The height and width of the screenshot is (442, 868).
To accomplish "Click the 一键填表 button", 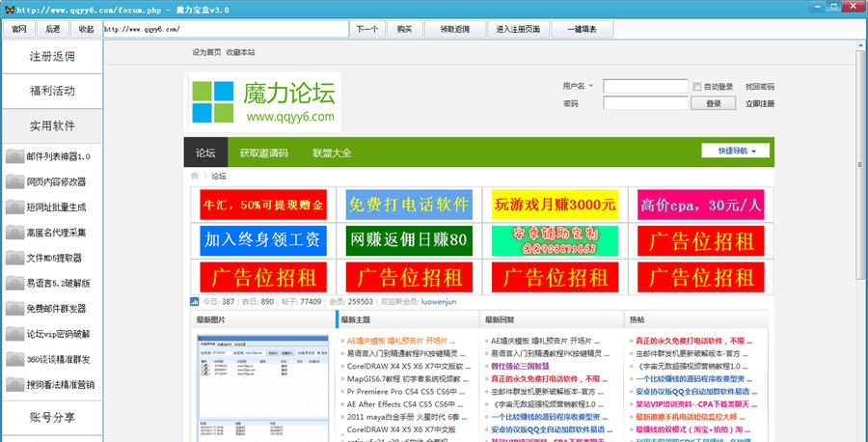I will point(583,29).
